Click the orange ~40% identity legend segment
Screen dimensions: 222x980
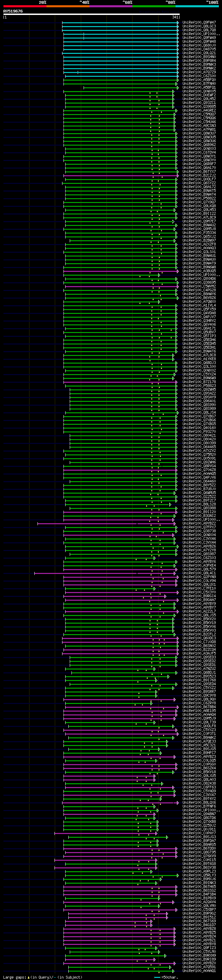point(68,6)
